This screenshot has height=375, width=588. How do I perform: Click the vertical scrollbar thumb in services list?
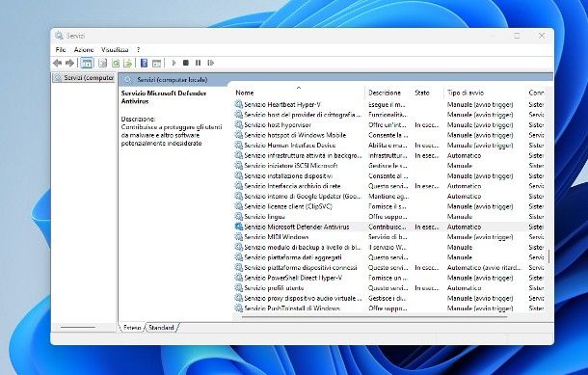point(548,256)
